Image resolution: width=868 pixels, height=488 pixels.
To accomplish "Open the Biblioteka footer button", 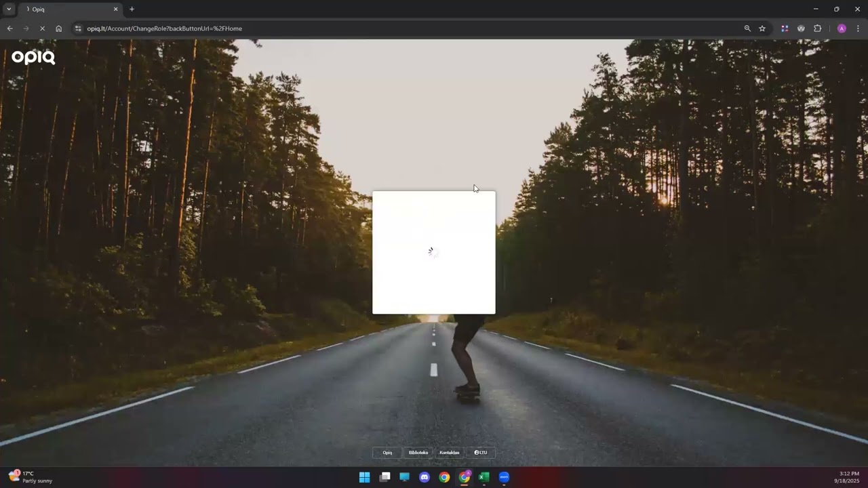I will [418, 453].
